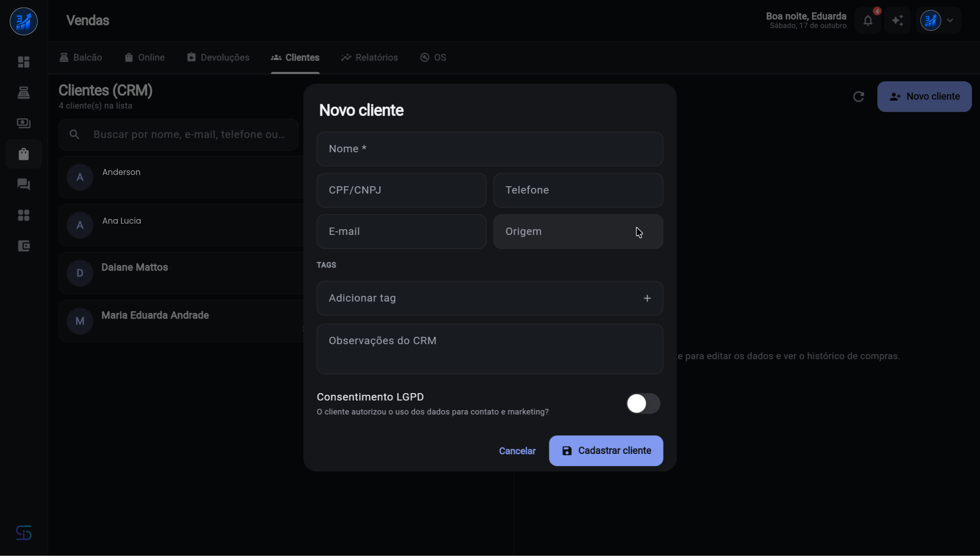
Task: Click the Novo cliente button
Action: (924, 97)
